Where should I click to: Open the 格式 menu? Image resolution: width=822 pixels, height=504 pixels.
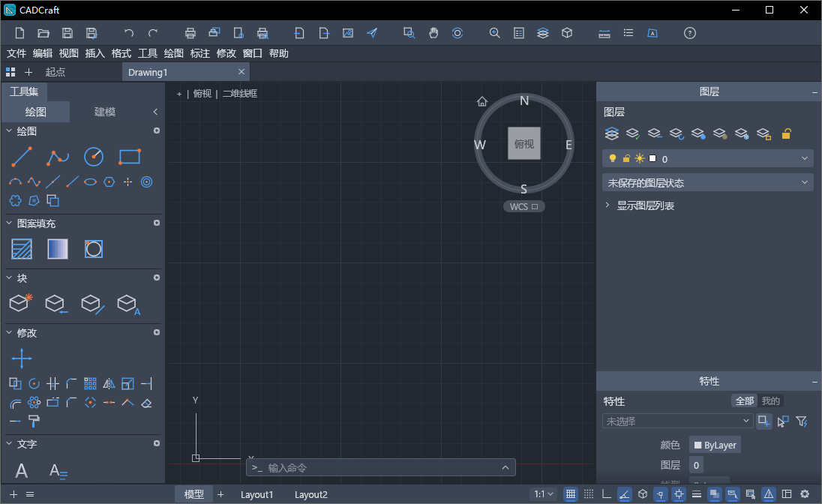click(121, 53)
